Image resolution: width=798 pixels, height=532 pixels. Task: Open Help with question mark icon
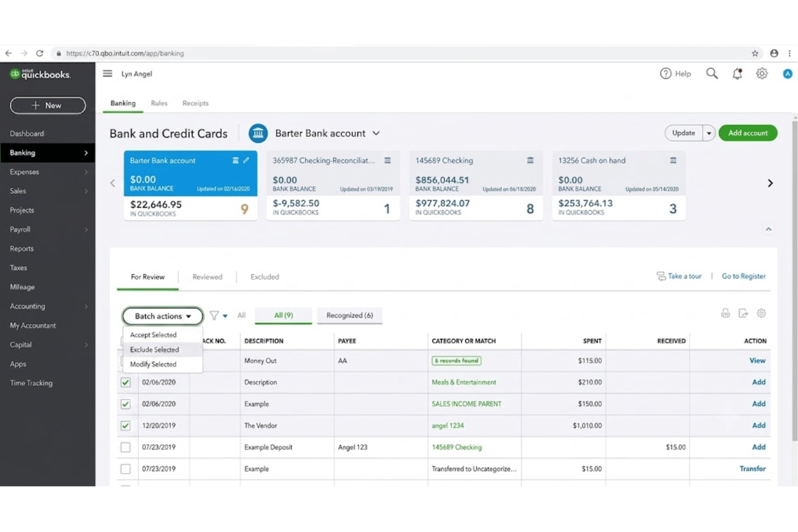pos(666,73)
